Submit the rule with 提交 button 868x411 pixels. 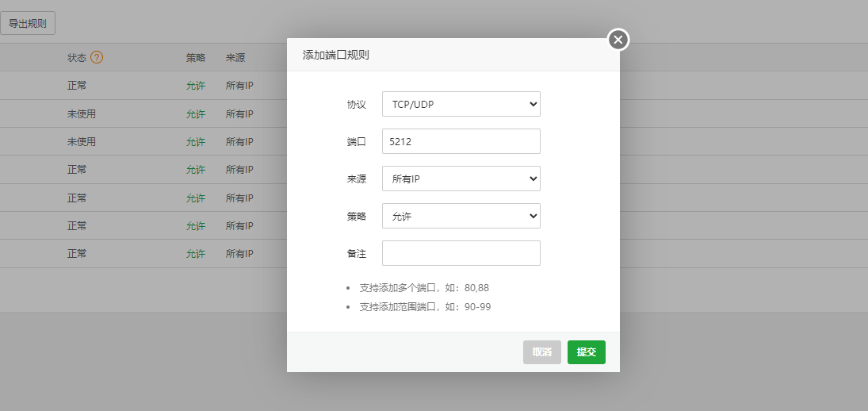587,352
